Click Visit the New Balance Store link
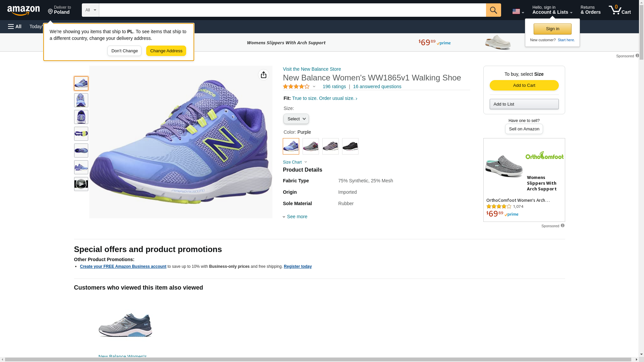Screen dimensions: 644x362 [312, 69]
